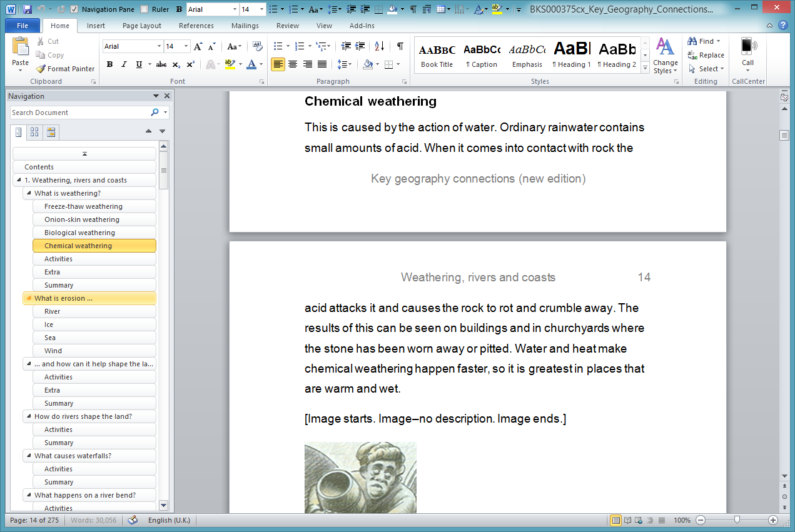Viewport: 795px width, 532px height.
Task: Click the Paste button
Action: point(21,53)
